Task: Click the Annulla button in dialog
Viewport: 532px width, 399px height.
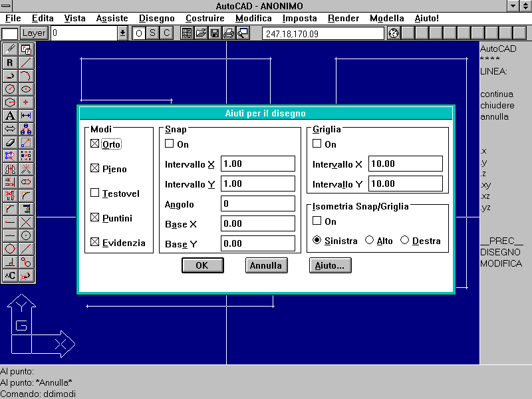Action: 267,265
